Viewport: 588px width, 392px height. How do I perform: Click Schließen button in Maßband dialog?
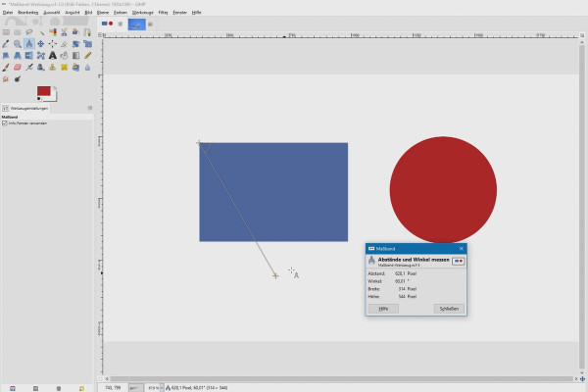[x=449, y=309]
